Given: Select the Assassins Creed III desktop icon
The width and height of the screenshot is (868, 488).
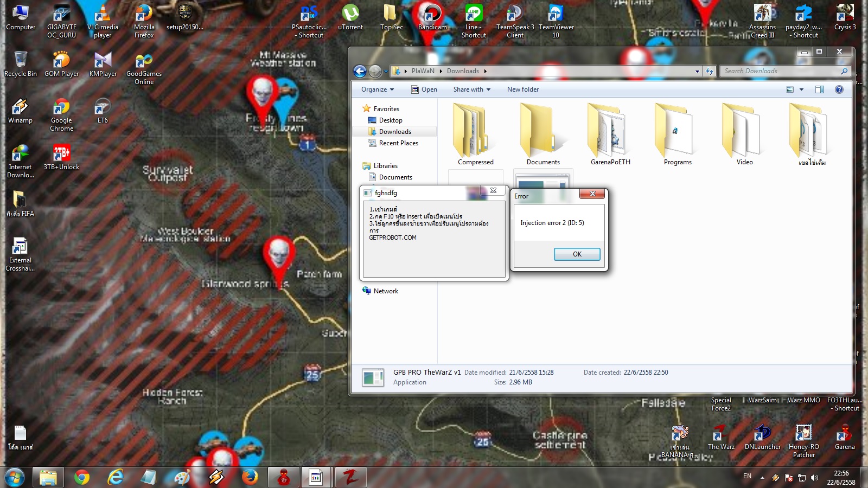Looking at the screenshot, I should tap(762, 21).
